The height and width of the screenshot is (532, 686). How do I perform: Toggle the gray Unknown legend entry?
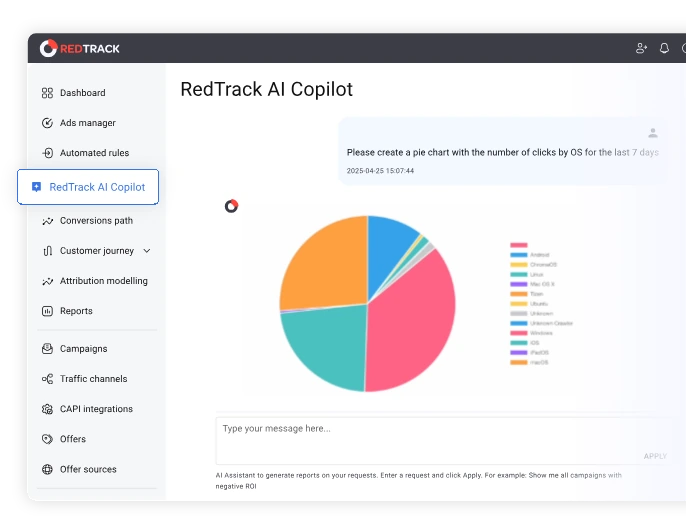click(x=532, y=314)
